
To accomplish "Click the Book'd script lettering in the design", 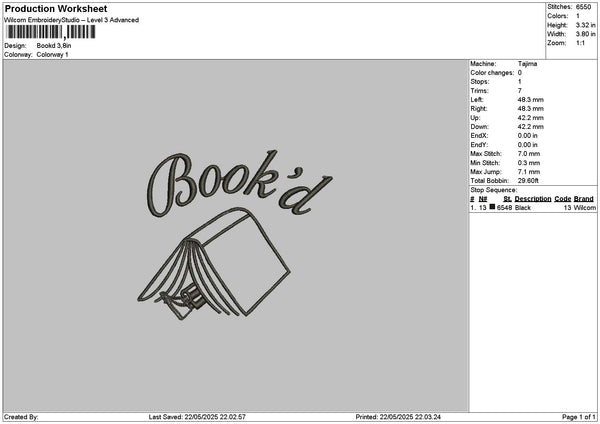I will click(x=240, y=183).
